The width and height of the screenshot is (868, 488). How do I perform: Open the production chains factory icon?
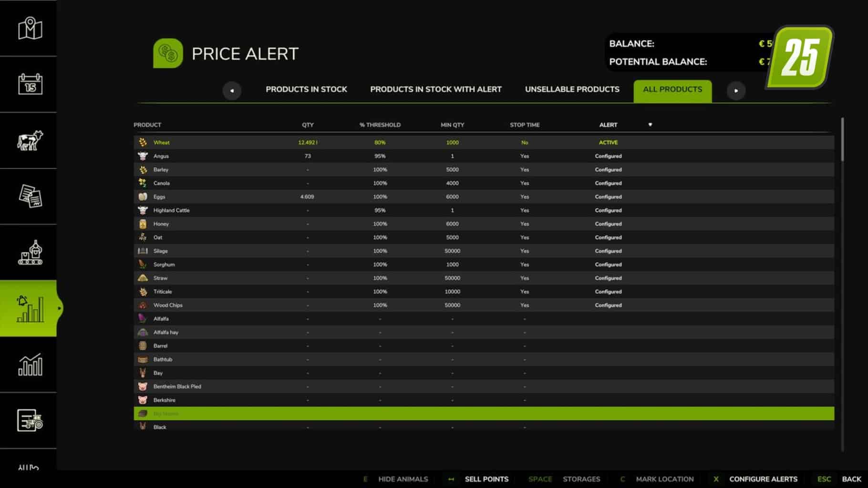[x=30, y=253]
